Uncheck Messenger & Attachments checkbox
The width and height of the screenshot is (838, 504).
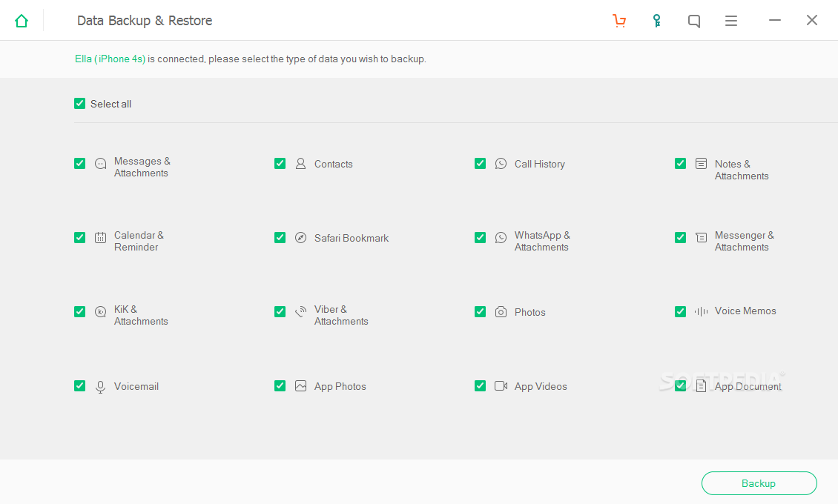680,238
